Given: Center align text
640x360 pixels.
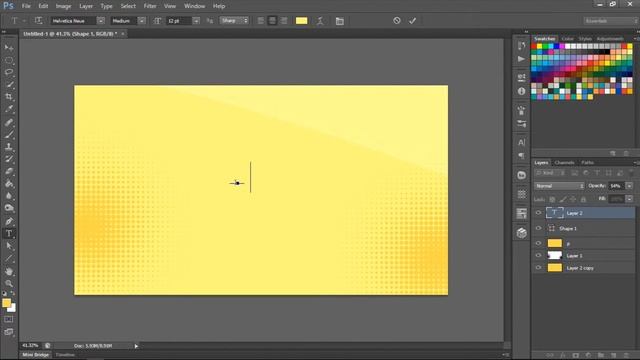Looking at the screenshot, I should coord(272,21).
